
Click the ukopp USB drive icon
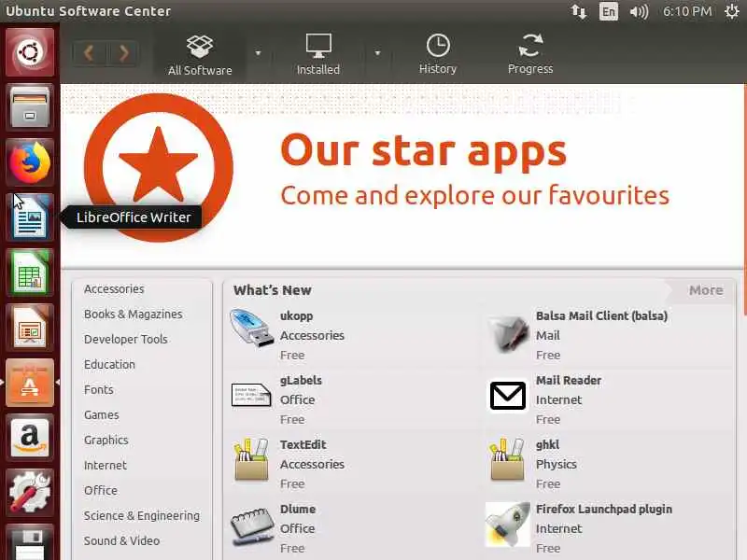coord(251,329)
